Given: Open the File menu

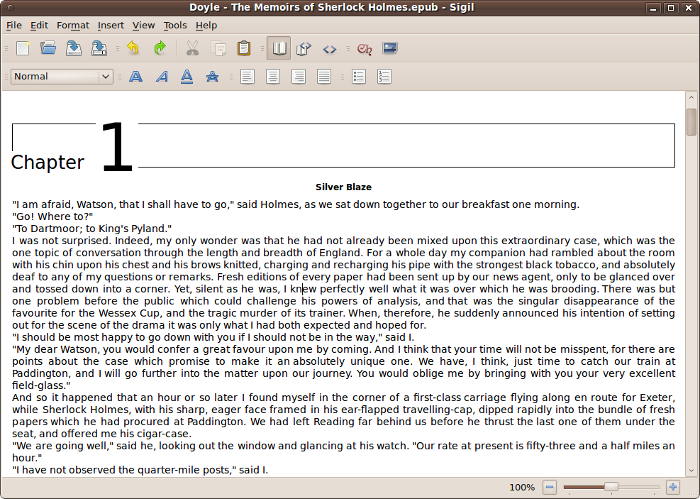Looking at the screenshot, I should point(14,25).
